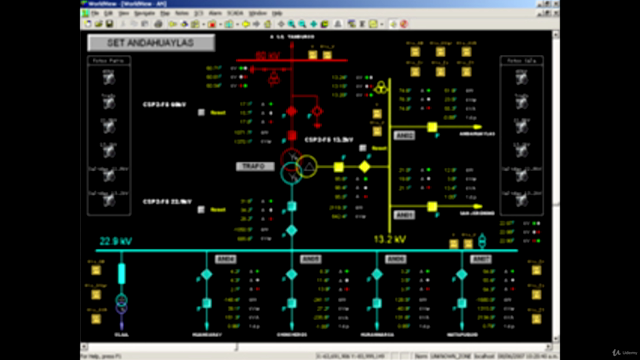Click the 13.2 kV bus label

pyautogui.click(x=390, y=239)
